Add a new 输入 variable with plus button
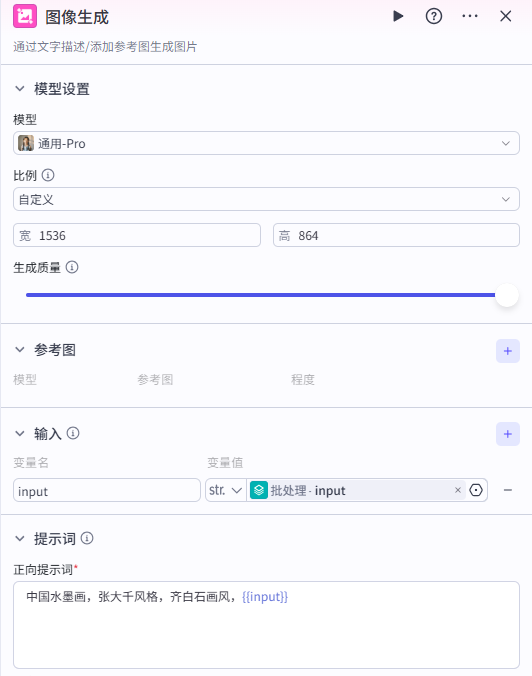This screenshot has width=532, height=676. 507,434
